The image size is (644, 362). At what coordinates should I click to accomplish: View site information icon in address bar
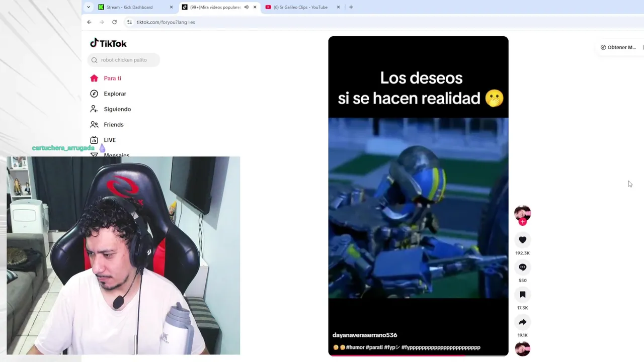tap(129, 22)
